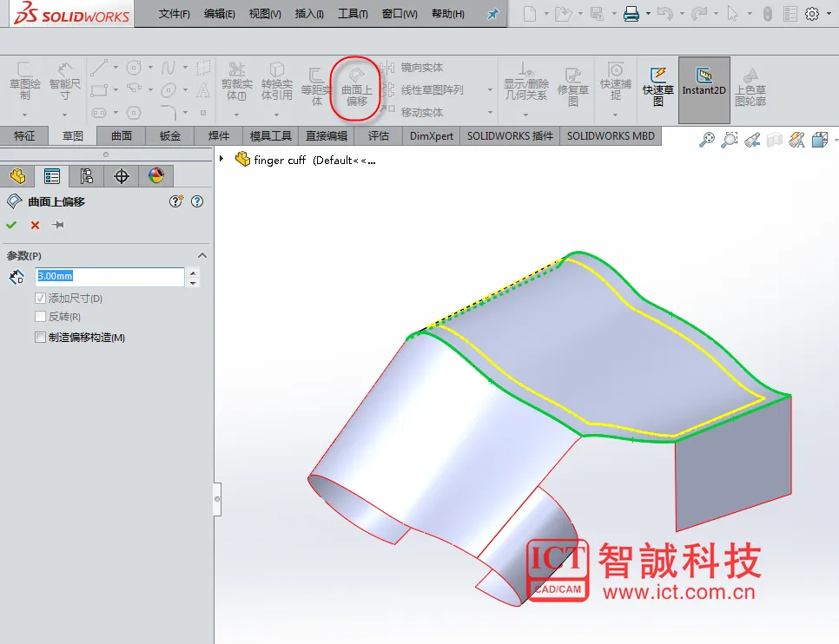Toggle the Instant2D button
The width and height of the screenshot is (839, 644).
(x=704, y=90)
